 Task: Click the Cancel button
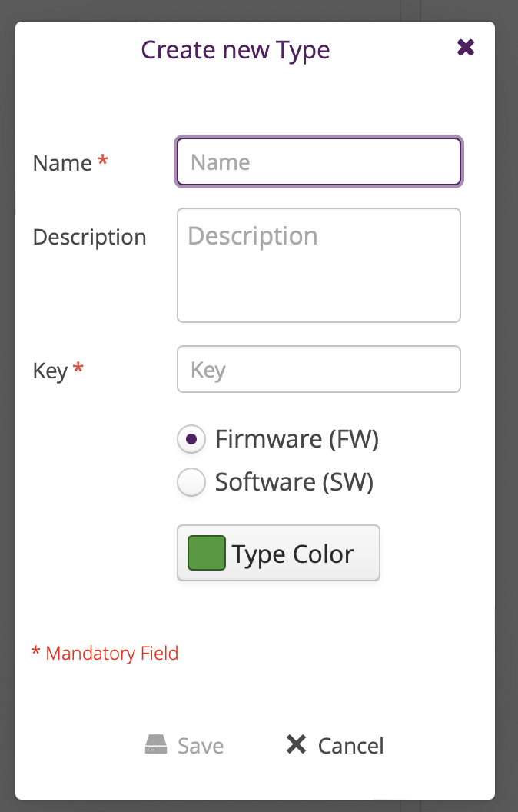click(333, 744)
